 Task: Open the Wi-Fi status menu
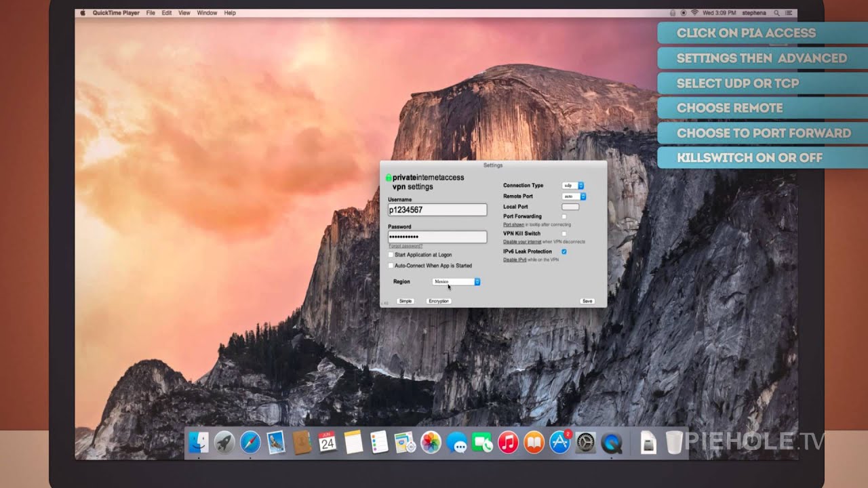[x=694, y=13]
